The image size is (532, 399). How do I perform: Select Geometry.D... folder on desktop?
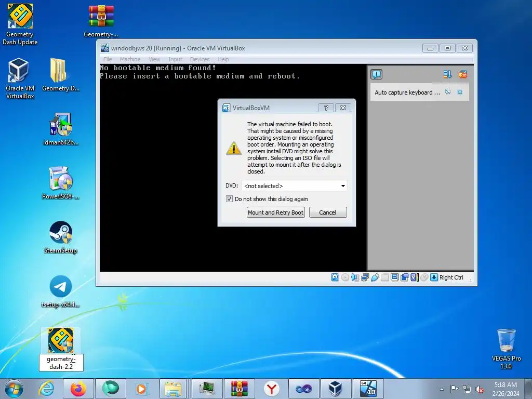click(x=61, y=75)
